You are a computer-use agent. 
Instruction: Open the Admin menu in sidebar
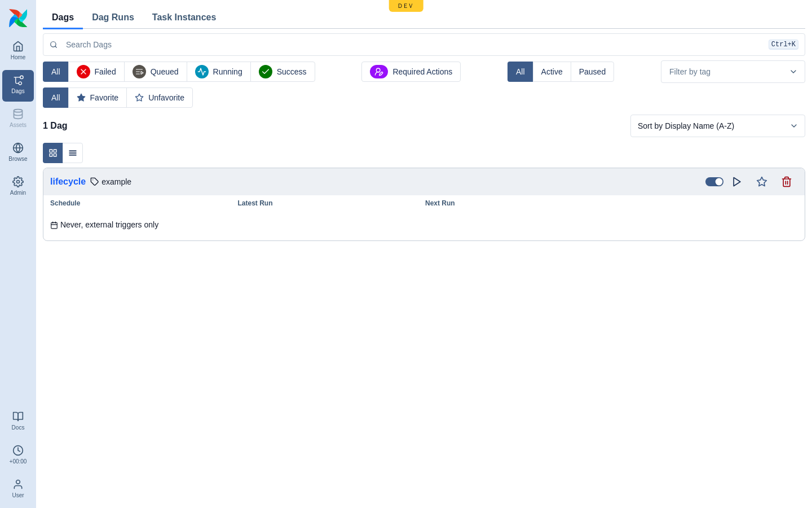(x=18, y=186)
